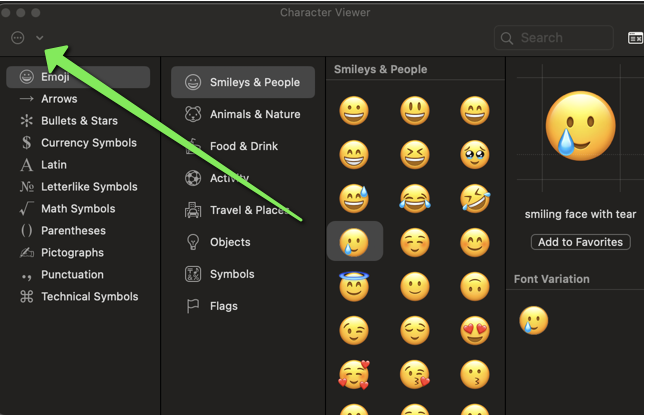Click the Add to Favorites button
This screenshot has width=645, height=415.
580,242
